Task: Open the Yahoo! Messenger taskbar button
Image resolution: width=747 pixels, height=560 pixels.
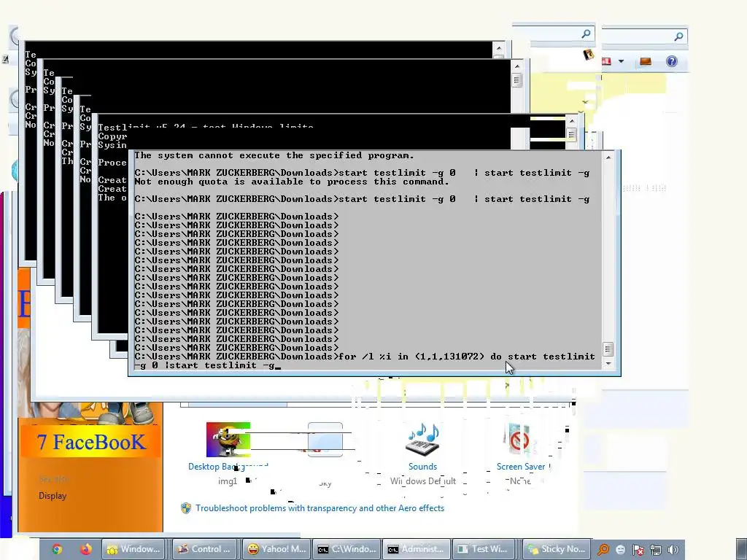Action: coord(276,549)
